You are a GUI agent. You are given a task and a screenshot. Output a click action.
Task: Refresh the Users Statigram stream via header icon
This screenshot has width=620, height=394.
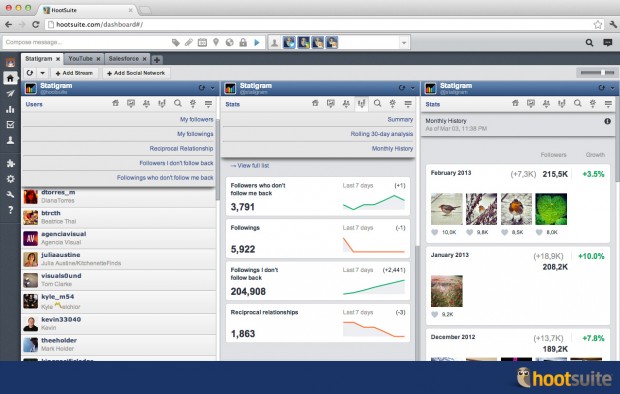click(202, 88)
